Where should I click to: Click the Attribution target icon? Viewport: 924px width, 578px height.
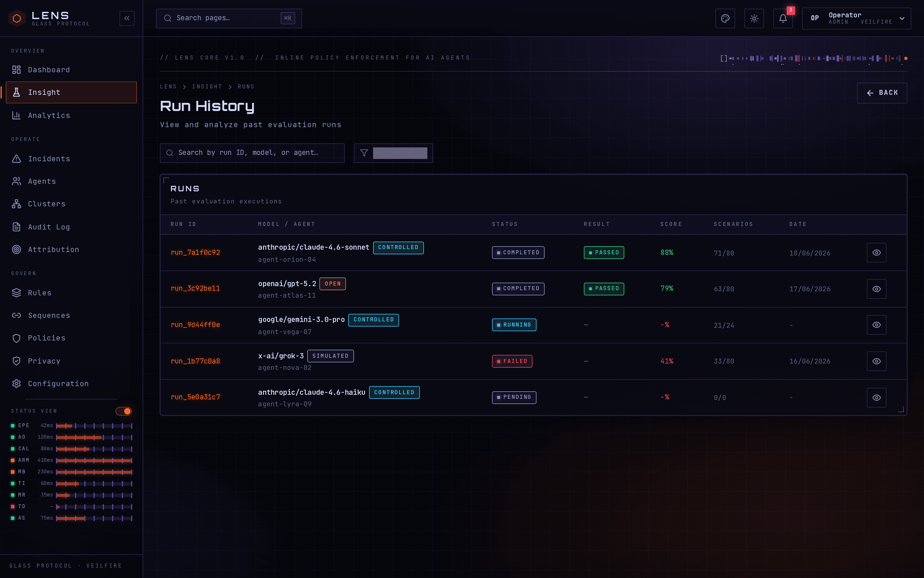tap(16, 249)
